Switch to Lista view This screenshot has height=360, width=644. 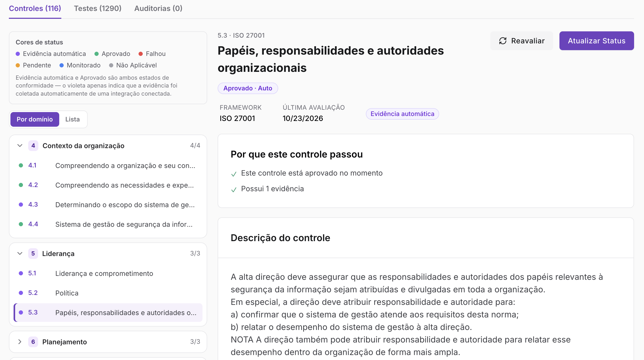(73, 119)
